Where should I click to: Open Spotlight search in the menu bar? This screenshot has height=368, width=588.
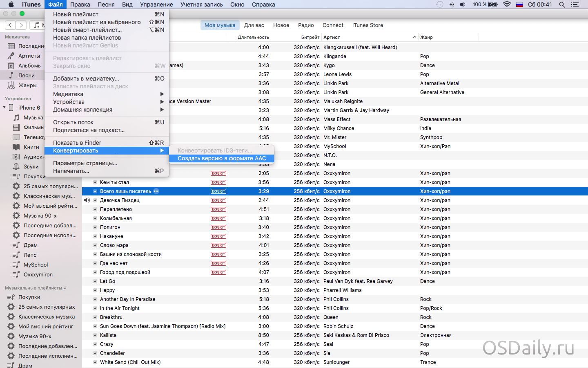click(x=562, y=4)
